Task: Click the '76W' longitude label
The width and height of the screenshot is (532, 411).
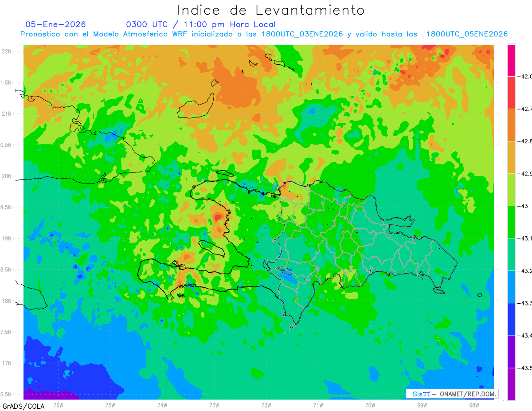Action: [58, 405]
